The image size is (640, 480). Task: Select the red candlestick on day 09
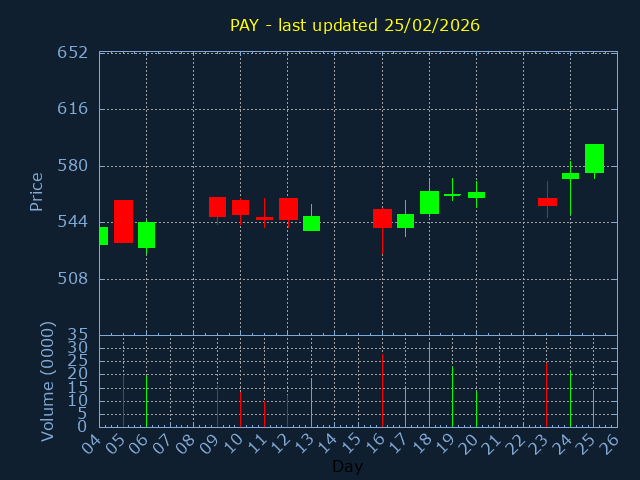(x=217, y=207)
